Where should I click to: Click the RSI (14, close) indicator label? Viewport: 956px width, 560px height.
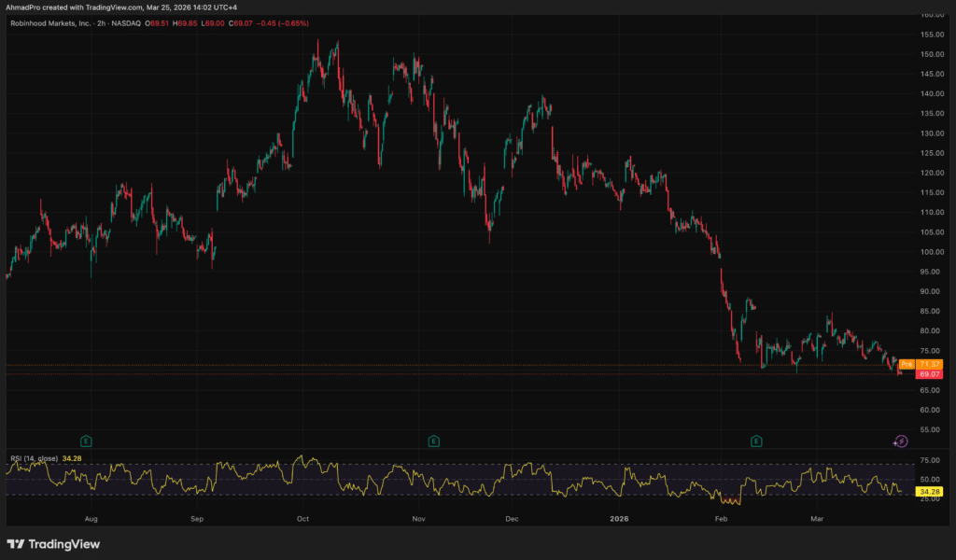point(34,458)
